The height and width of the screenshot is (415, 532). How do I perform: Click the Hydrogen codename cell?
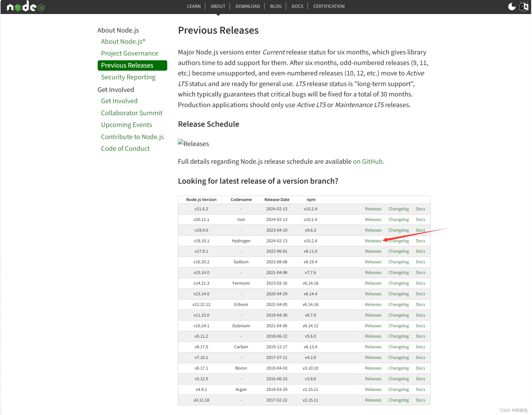click(x=241, y=241)
